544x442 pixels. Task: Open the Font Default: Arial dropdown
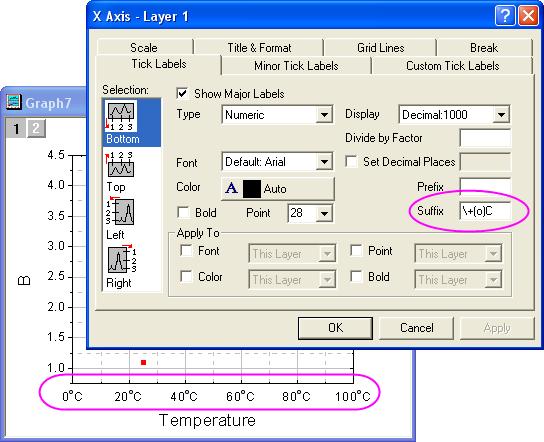(278, 161)
